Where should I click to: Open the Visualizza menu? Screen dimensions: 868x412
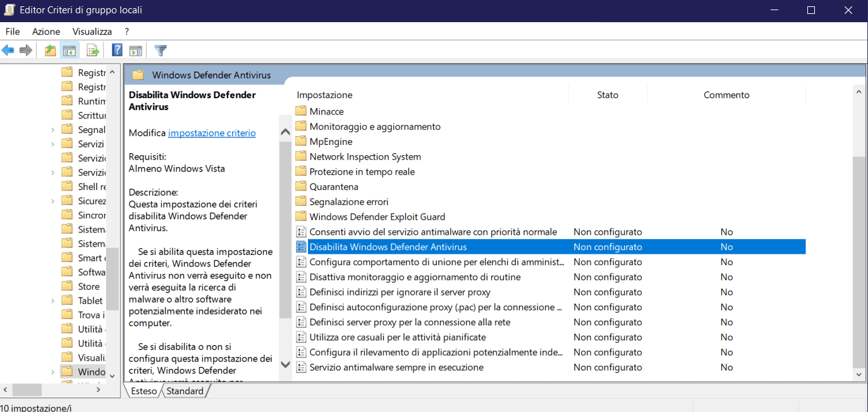92,31
